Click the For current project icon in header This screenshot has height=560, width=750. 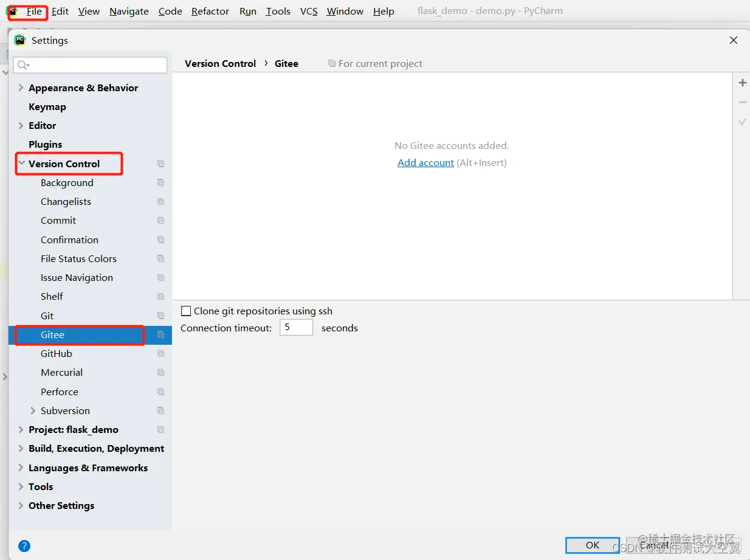point(331,63)
